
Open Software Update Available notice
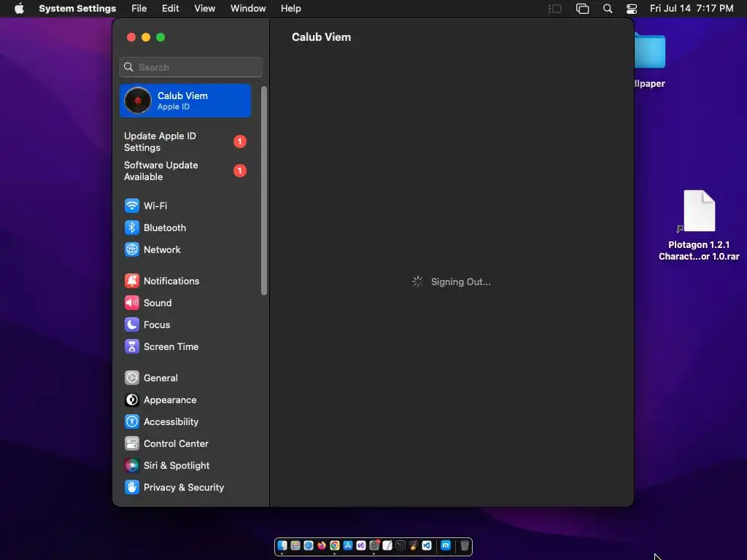[185, 171]
